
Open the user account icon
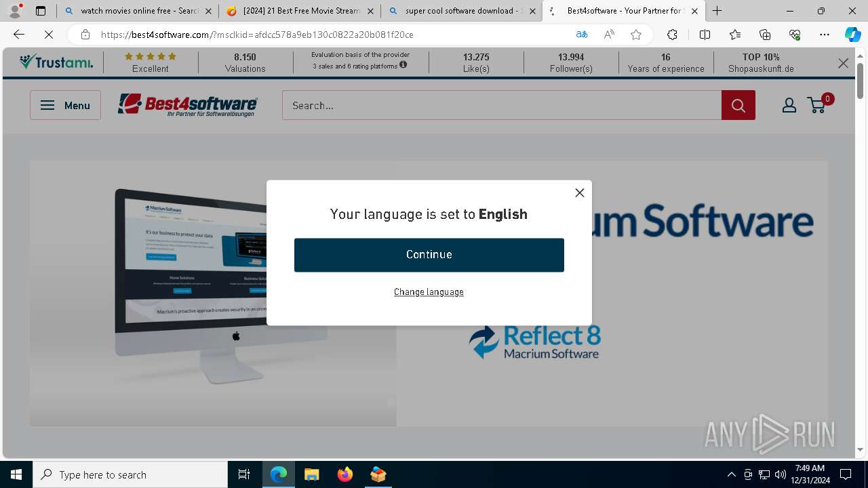tap(789, 105)
